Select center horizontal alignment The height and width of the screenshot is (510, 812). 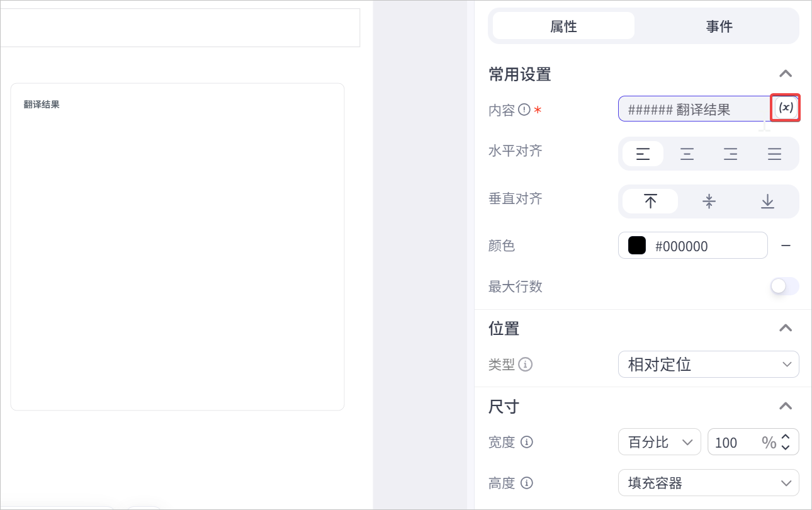687,154
